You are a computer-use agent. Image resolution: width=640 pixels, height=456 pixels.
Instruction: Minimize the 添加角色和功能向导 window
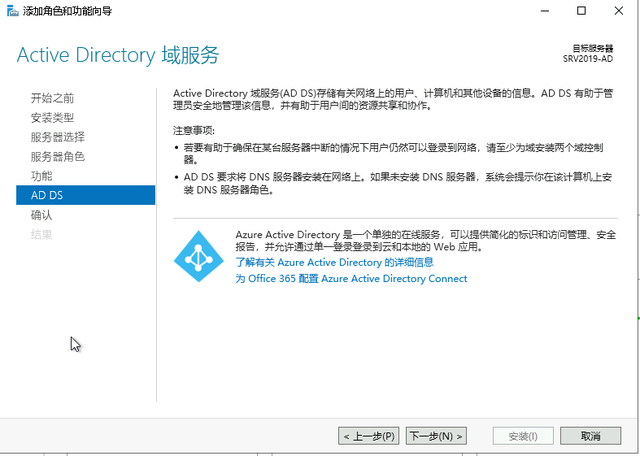coord(544,11)
